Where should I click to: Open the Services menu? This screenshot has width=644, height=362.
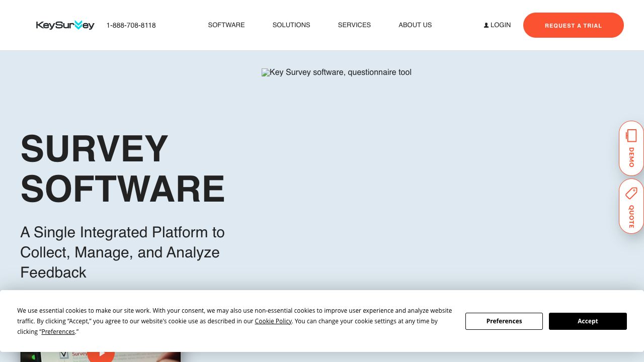click(x=354, y=25)
